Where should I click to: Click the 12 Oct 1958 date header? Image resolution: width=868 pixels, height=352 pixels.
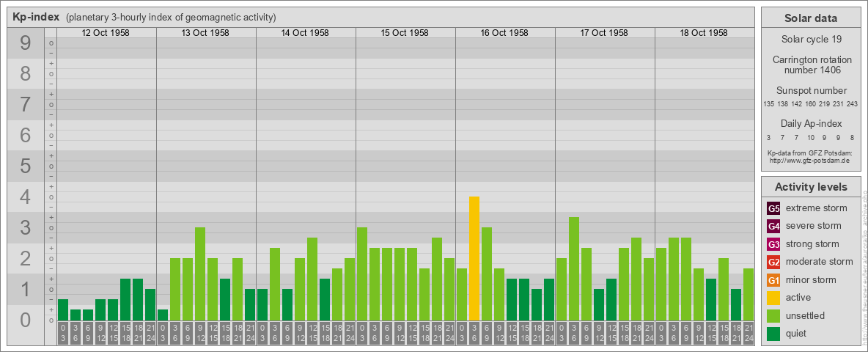(106, 33)
